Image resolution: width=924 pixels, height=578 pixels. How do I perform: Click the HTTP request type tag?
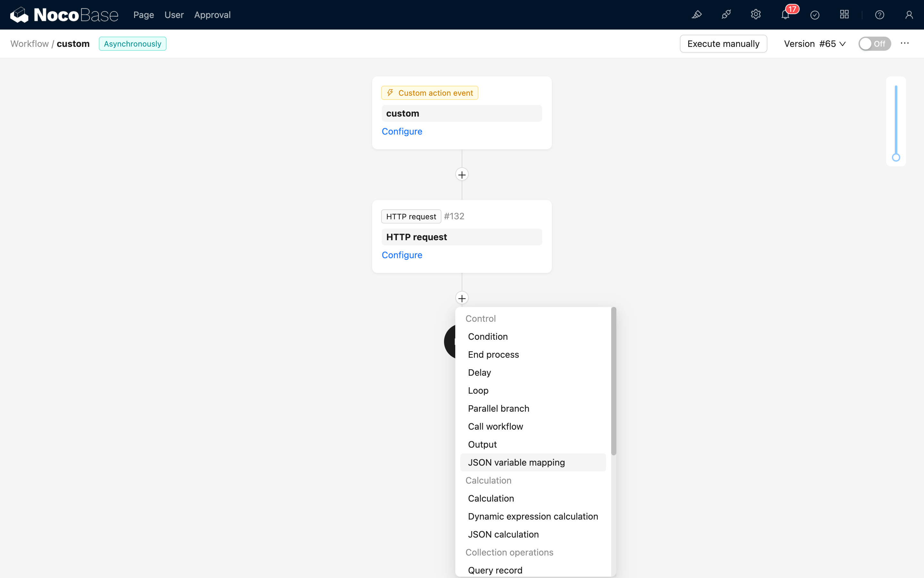click(411, 216)
